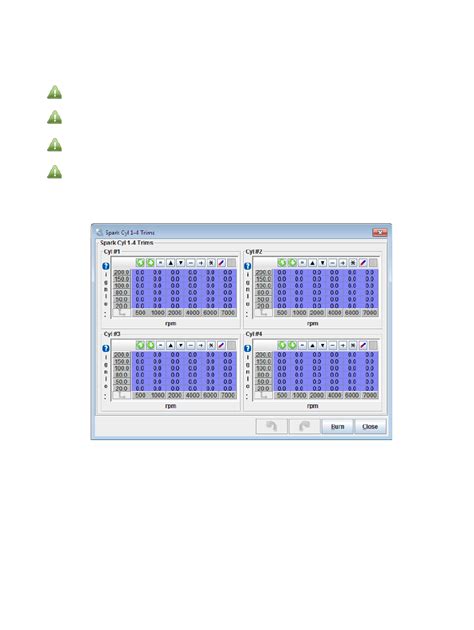Click the Cyl #3 send-to-ECU green icon
Viewport: 474px width, 630px height.
[150, 345]
